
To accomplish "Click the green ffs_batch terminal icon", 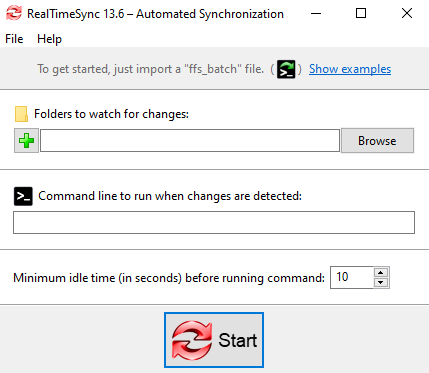I will pos(286,69).
